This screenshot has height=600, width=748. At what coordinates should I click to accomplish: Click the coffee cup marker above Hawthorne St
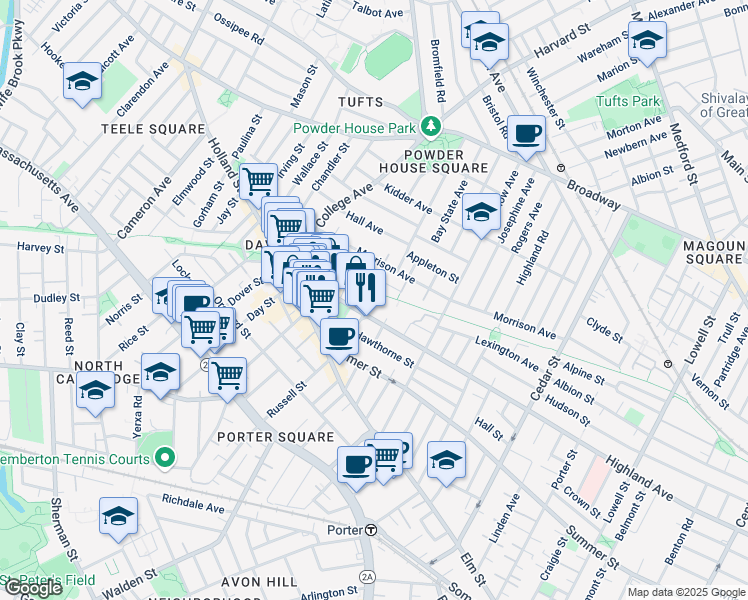339,341
